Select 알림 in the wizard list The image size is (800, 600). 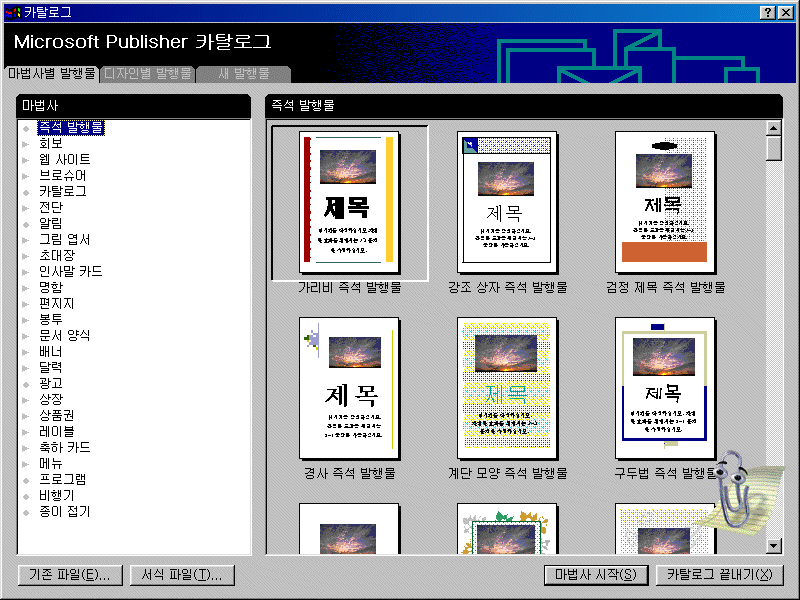tap(51, 223)
